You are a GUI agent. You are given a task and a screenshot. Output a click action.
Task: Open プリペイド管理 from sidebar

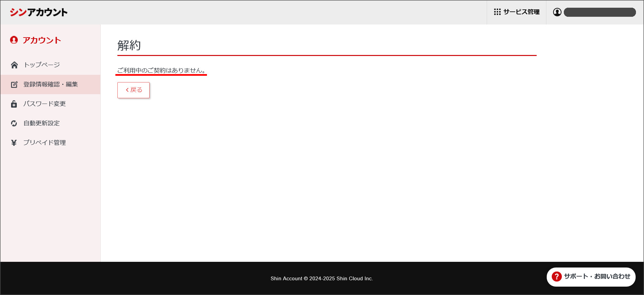45,143
